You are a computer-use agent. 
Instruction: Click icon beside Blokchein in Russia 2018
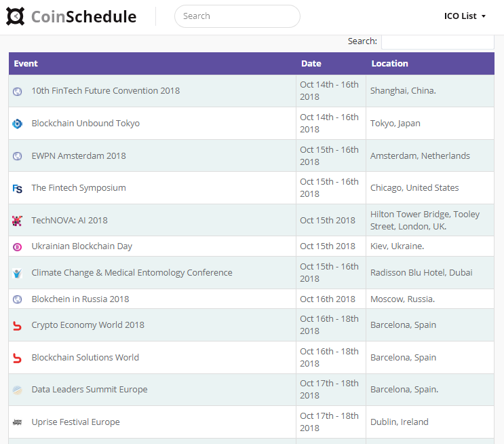(18, 299)
